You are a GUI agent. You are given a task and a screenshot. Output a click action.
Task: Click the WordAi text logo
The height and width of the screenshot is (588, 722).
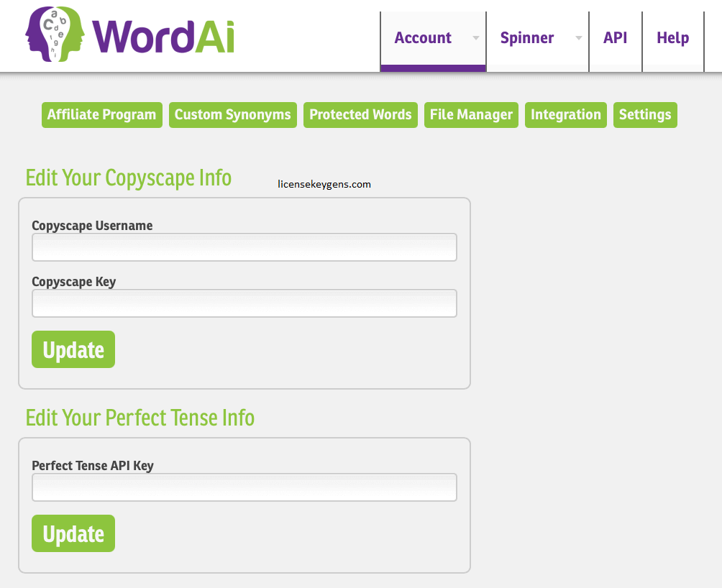[x=163, y=37]
